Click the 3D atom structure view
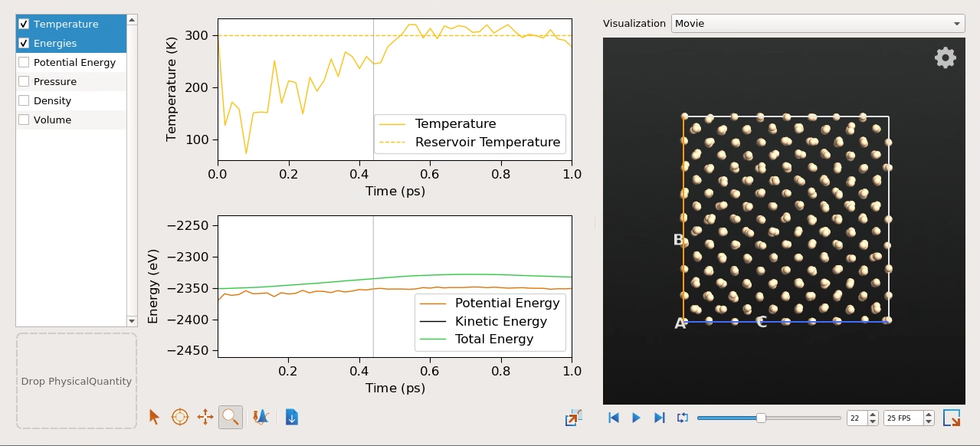 click(784, 221)
